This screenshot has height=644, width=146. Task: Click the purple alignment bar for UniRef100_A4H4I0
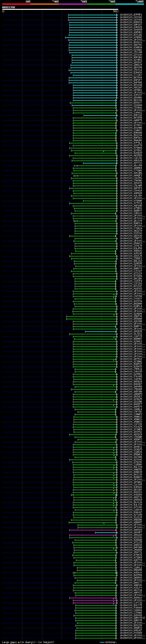coord(93,598)
